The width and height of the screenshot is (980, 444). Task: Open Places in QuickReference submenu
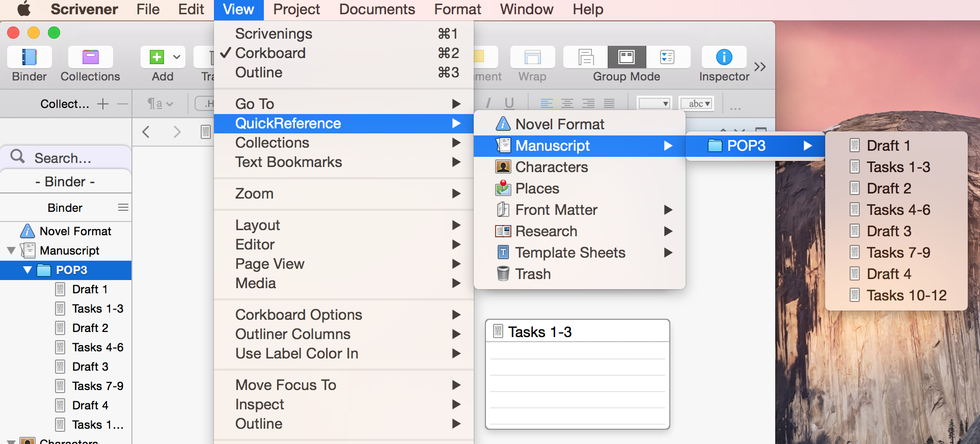tap(580, 188)
